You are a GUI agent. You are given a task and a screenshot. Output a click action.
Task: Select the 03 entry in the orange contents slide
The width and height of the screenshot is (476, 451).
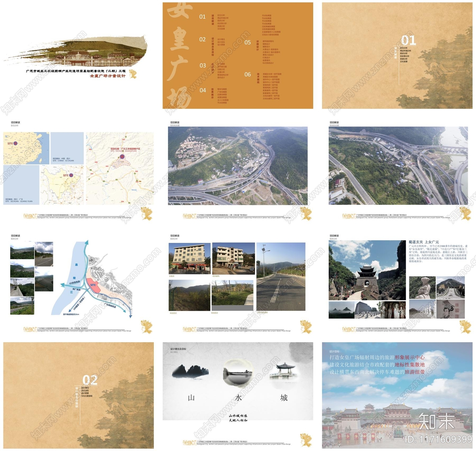[203, 65]
